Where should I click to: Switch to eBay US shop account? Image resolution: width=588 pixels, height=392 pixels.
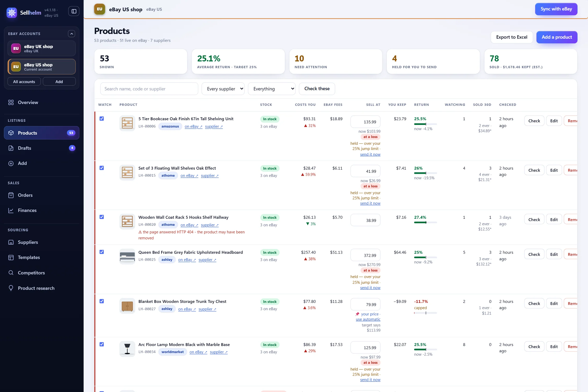pos(42,67)
